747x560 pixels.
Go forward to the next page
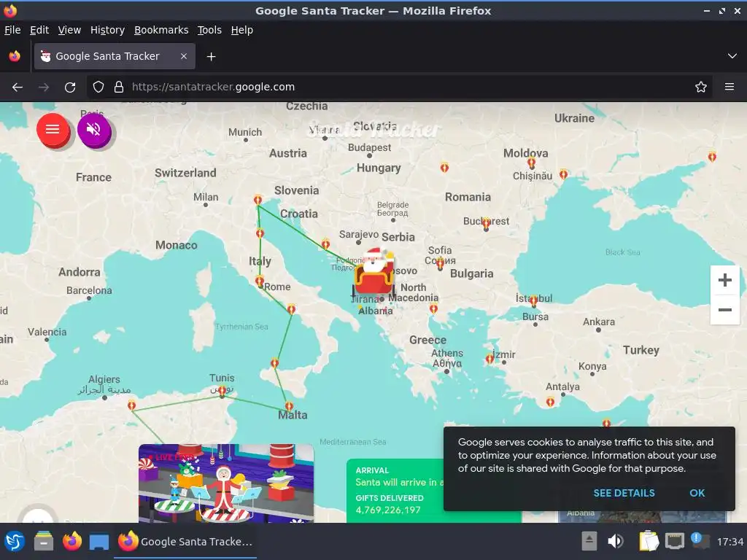[x=44, y=87]
